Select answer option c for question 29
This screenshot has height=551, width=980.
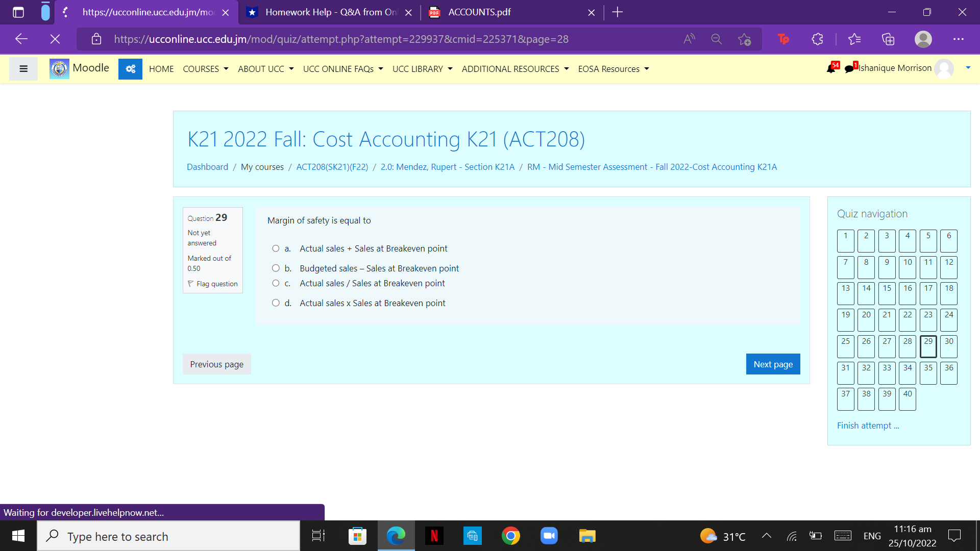coord(276,283)
